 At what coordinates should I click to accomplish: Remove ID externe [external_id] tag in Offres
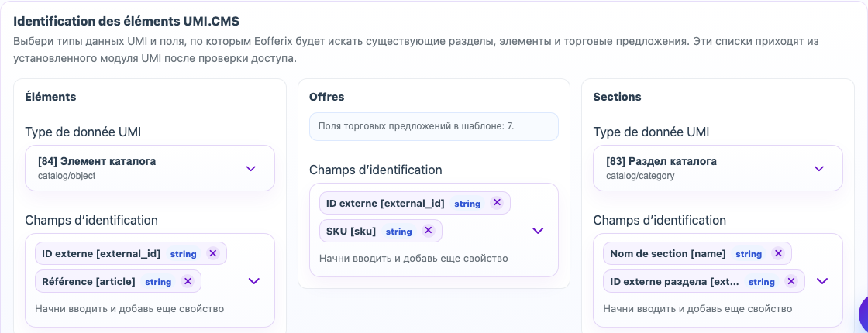click(497, 202)
